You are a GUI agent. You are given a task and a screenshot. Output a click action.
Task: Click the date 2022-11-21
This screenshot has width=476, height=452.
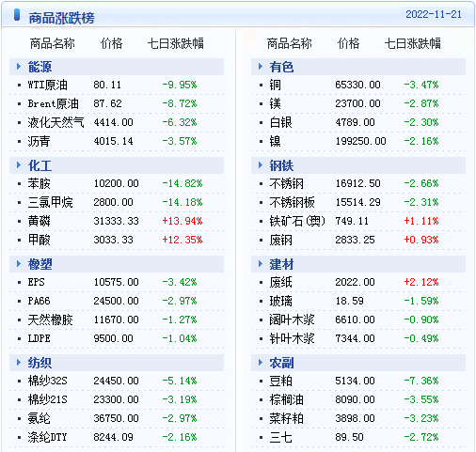pos(434,14)
